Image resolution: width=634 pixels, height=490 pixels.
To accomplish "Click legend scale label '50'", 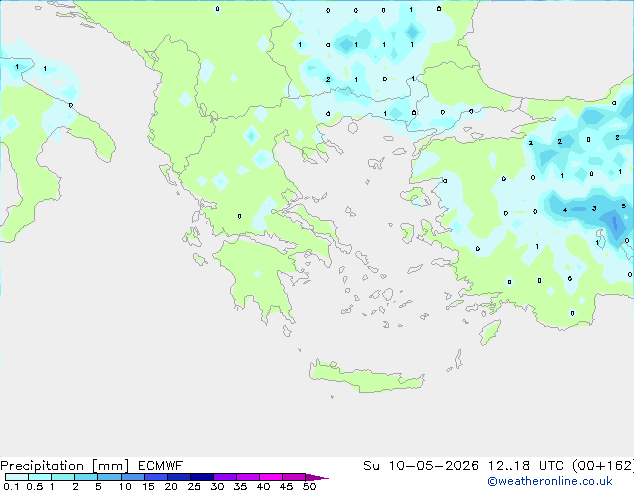I will pyautogui.click(x=309, y=486).
